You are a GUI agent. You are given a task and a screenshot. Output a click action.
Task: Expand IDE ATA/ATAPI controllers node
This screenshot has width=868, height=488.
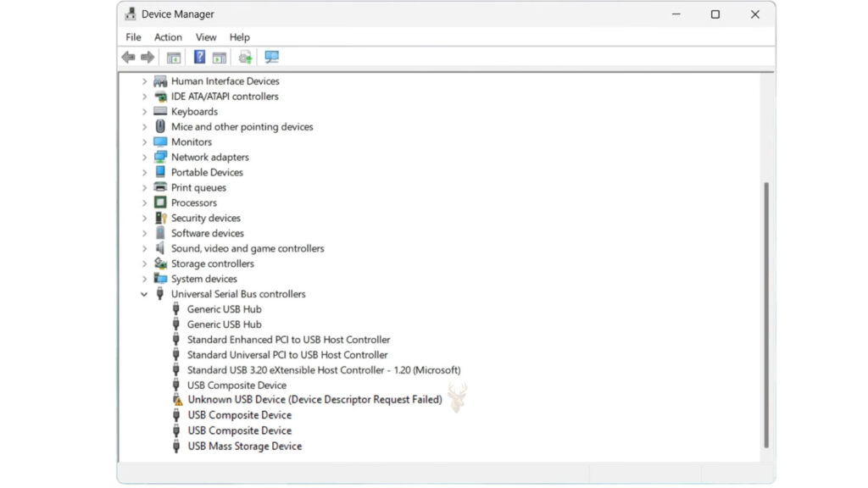tap(144, 97)
